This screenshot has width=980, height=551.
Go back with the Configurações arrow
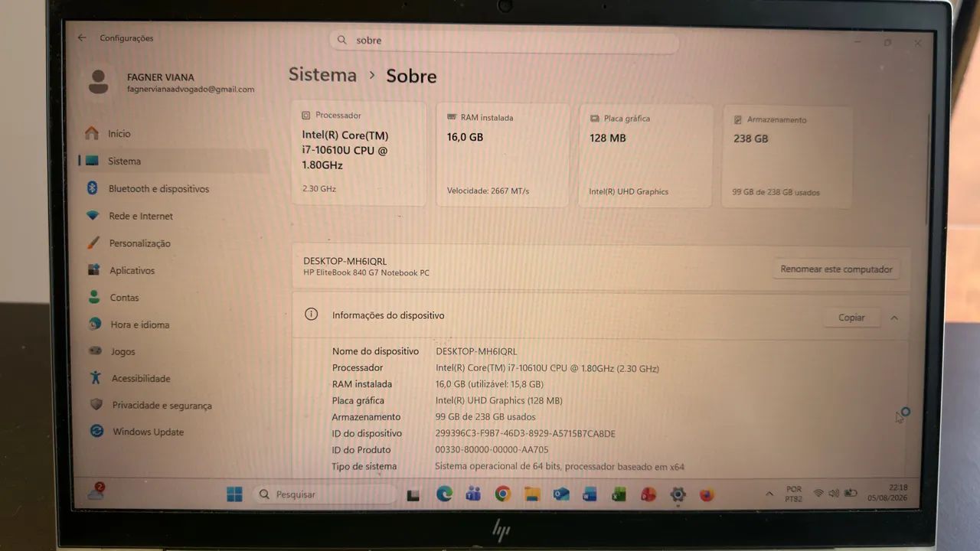tap(82, 38)
